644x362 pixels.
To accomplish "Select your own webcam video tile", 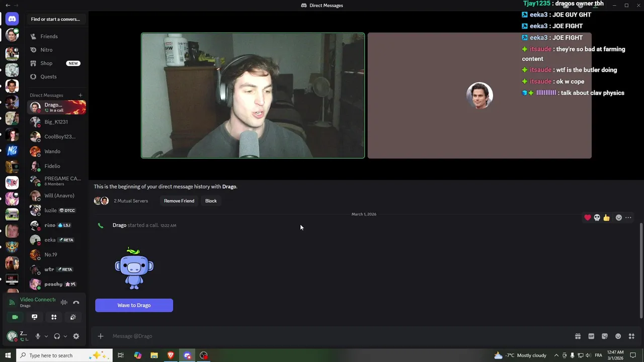I will 253,96.
